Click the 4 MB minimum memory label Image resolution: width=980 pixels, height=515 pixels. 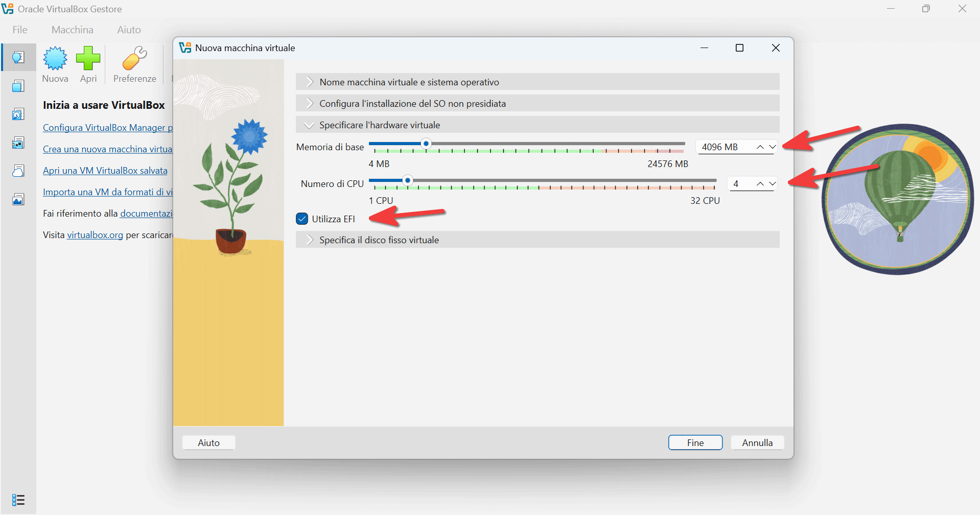pos(379,164)
